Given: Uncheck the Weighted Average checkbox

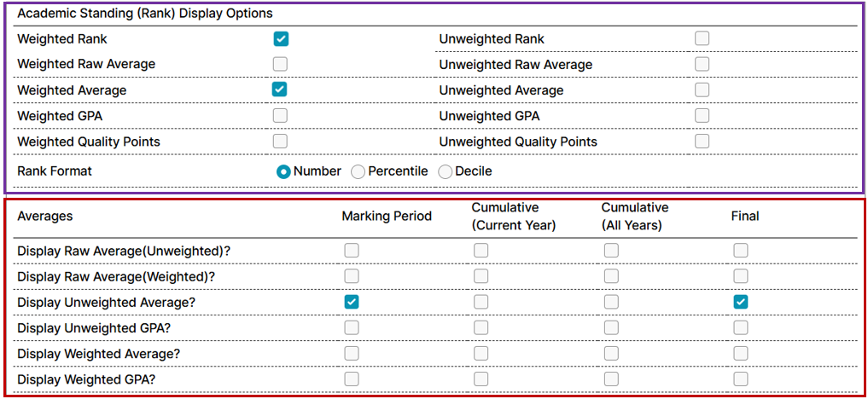Looking at the screenshot, I should (x=281, y=90).
